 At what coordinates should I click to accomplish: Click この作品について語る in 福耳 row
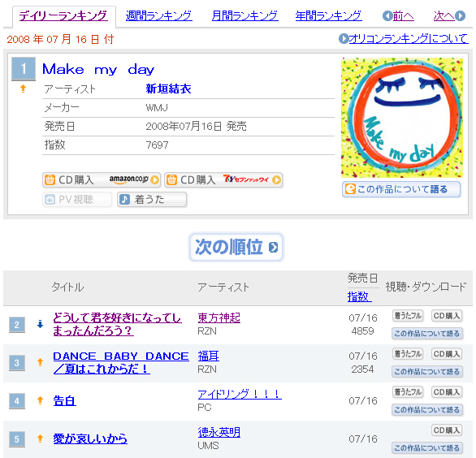pos(427,371)
